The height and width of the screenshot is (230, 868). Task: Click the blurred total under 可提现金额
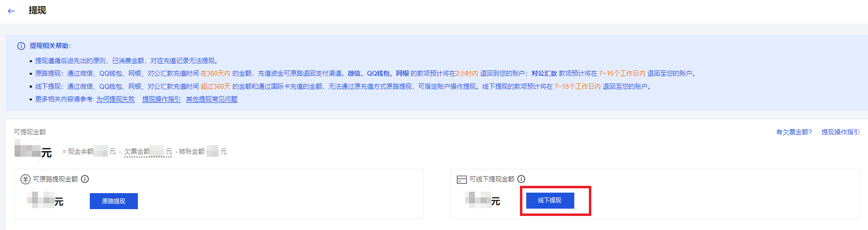(x=28, y=148)
